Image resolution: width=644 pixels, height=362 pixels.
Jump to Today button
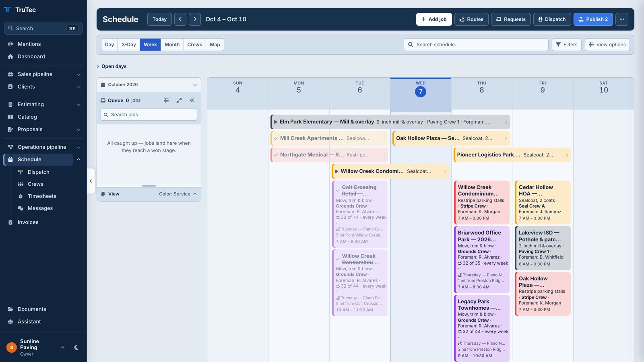(160, 19)
